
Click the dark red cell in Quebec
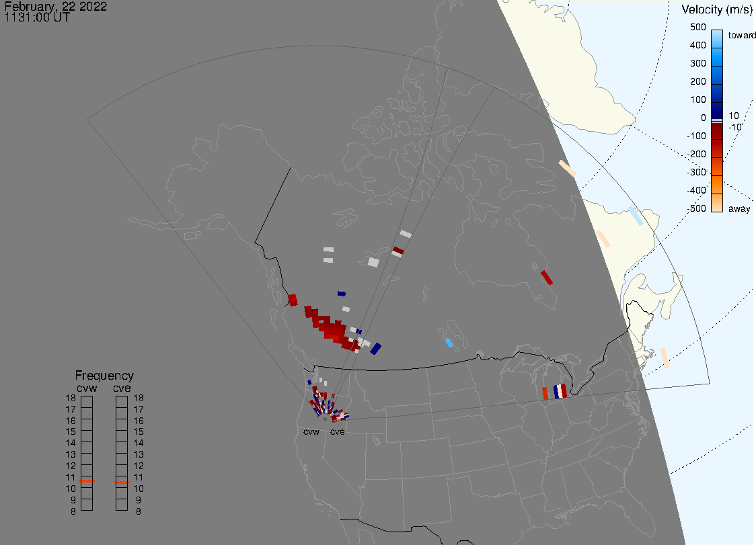547,277
